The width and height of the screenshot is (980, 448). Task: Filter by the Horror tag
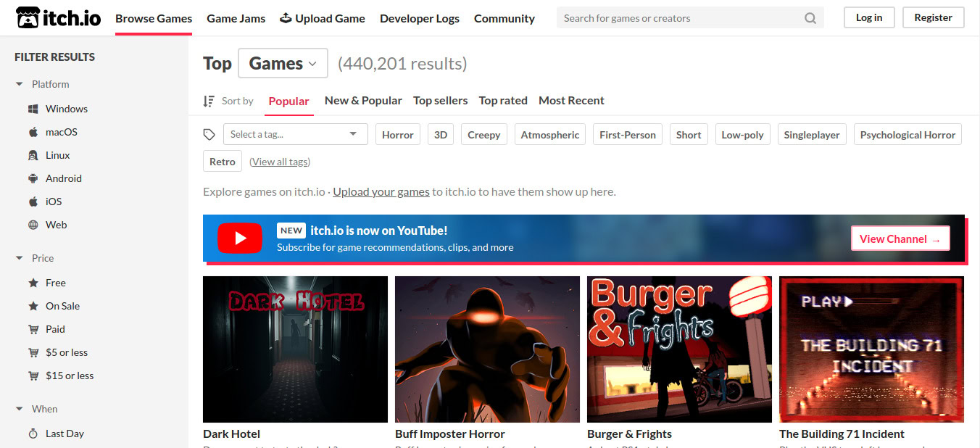coord(398,134)
